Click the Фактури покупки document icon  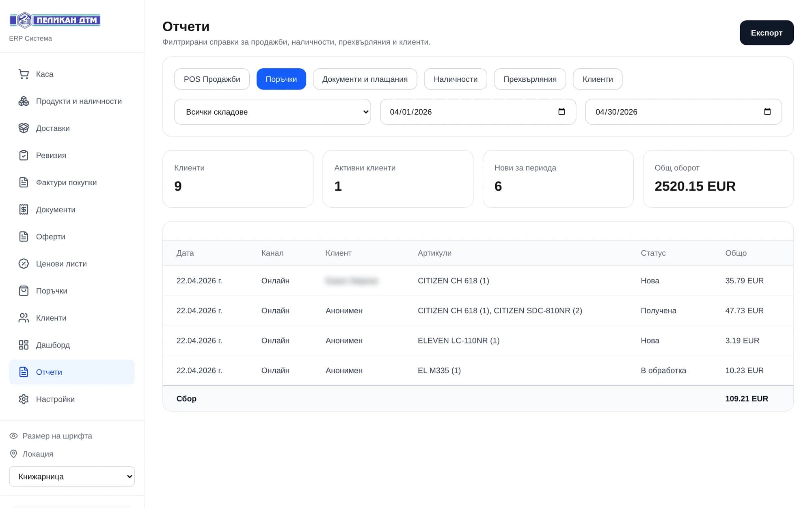[24, 182]
